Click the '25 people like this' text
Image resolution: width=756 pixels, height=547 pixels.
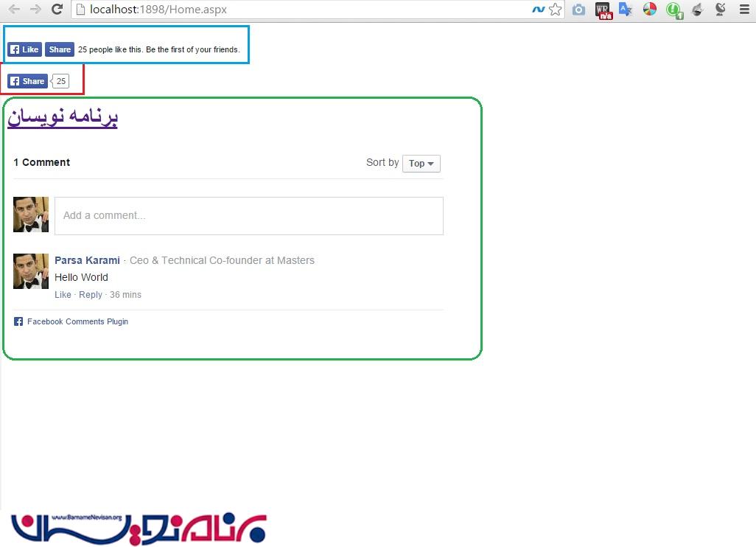159,49
